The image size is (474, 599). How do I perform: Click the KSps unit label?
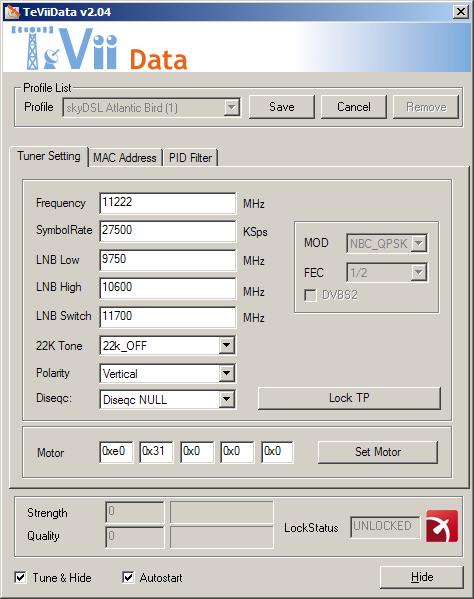tap(256, 232)
